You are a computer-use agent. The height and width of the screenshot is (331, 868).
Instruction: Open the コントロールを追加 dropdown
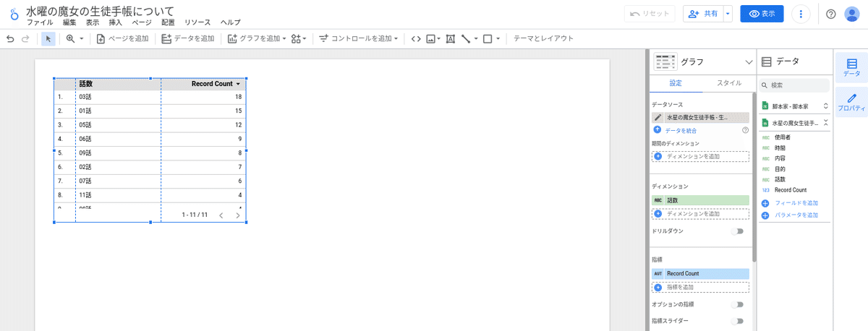pyautogui.click(x=358, y=38)
